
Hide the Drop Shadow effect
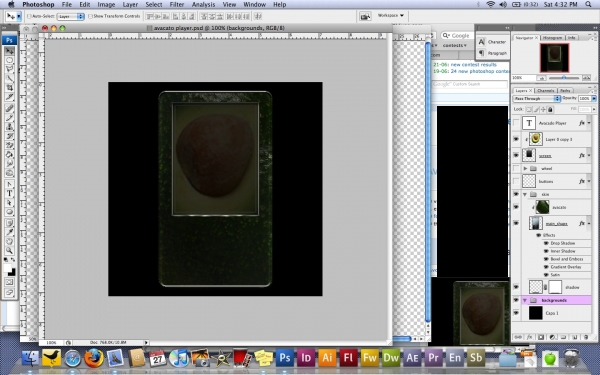546,243
